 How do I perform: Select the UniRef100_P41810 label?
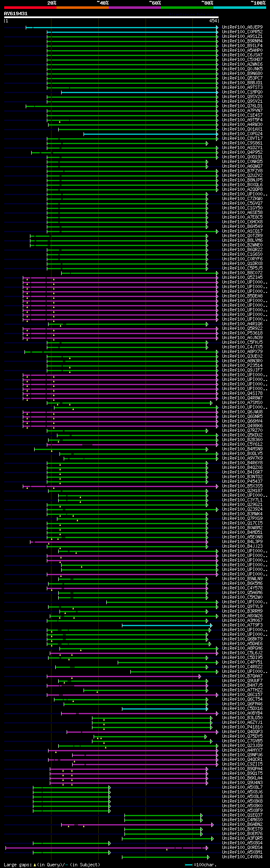(x=242, y=727)
